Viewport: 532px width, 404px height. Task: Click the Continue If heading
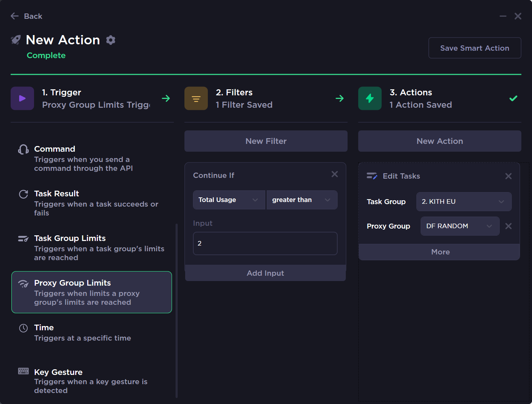pos(214,175)
